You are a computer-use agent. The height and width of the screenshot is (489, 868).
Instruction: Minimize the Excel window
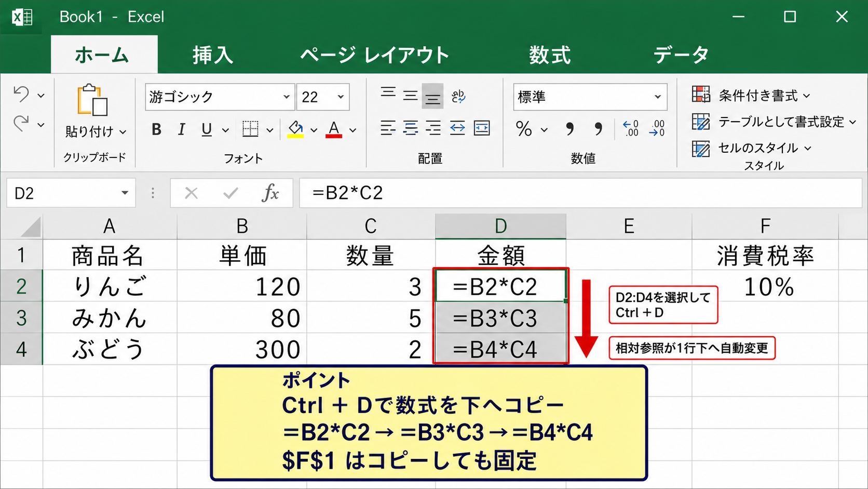[x=738, y=17]
